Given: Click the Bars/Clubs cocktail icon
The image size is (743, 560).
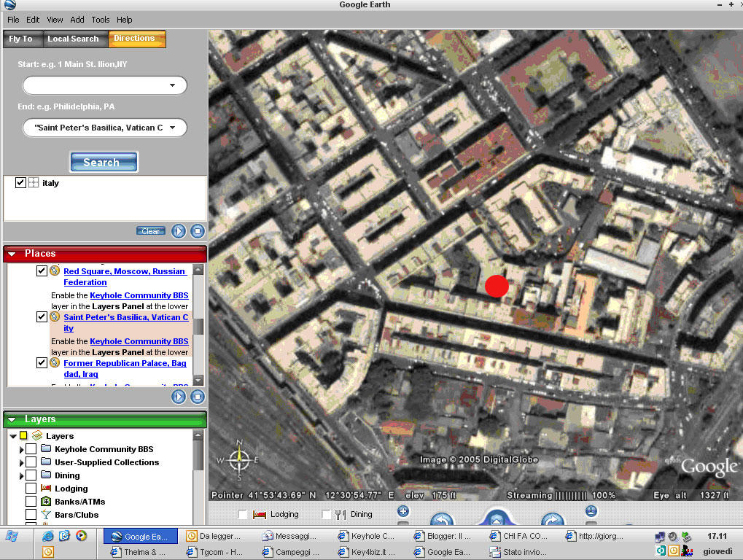Looking at the screenshot, I should pyautogui.click(x=46, y=515).
